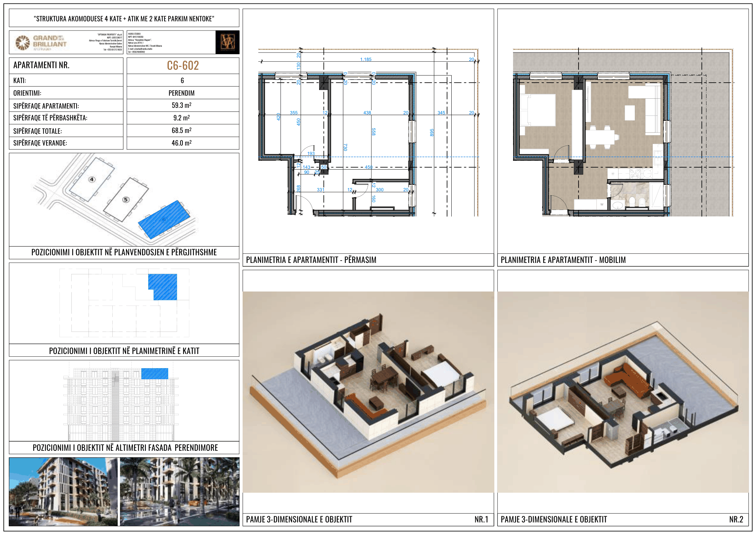Click apartment number C6-602
The height and width of the screenshot is (535, 756).
tap(183, 66)
